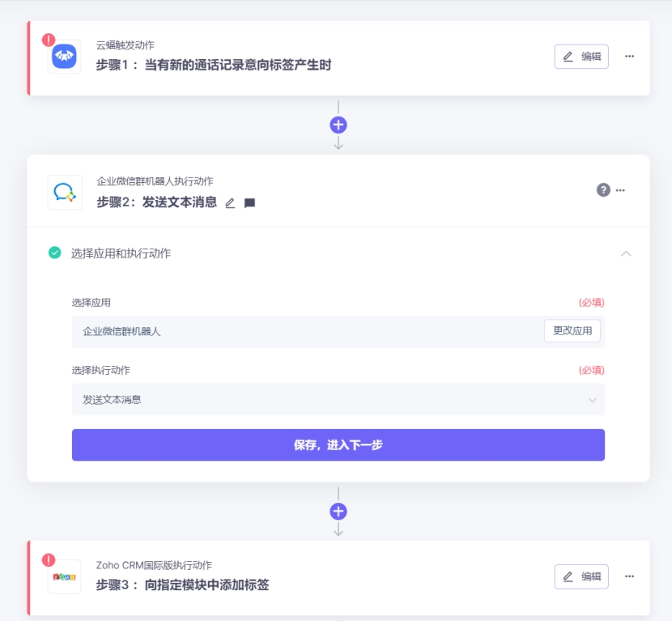
Task: Click the red error badge on step 1
Action: (49, 40)
